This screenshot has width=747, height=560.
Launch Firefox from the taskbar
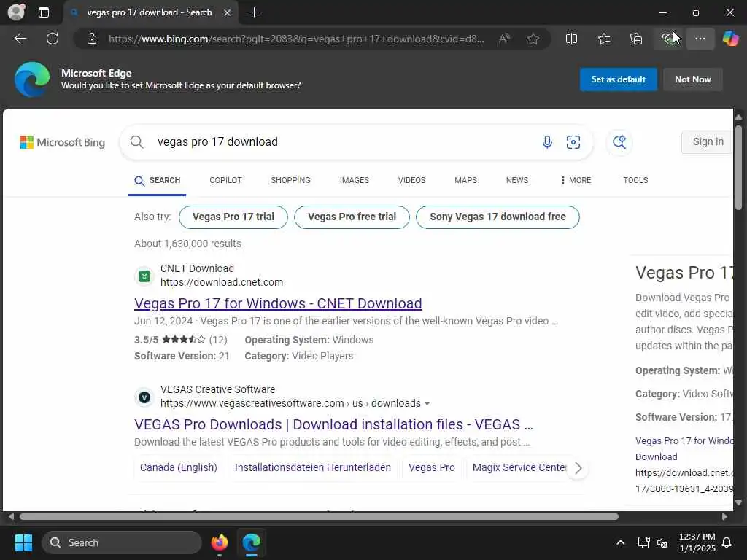coord(219,542)
